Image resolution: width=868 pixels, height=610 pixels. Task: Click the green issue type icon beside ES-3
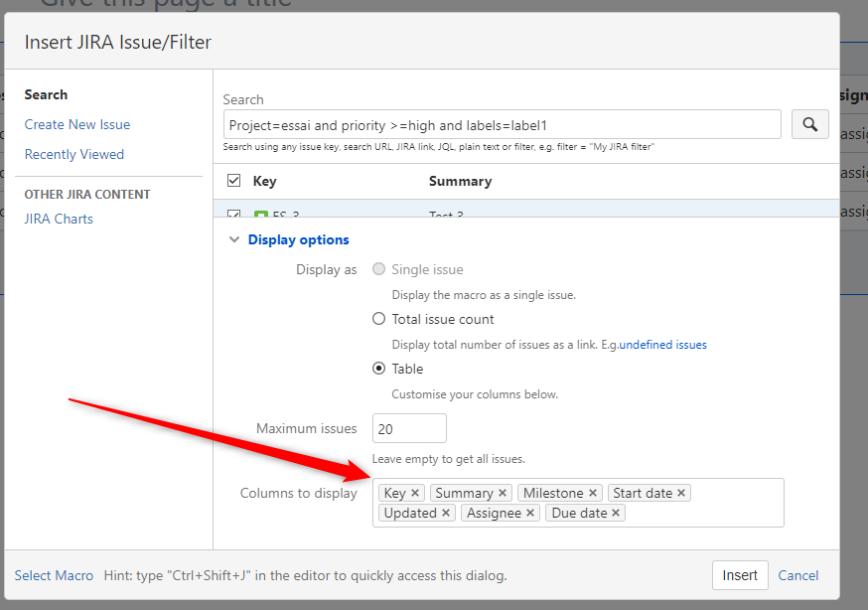(x=262, y=215)
